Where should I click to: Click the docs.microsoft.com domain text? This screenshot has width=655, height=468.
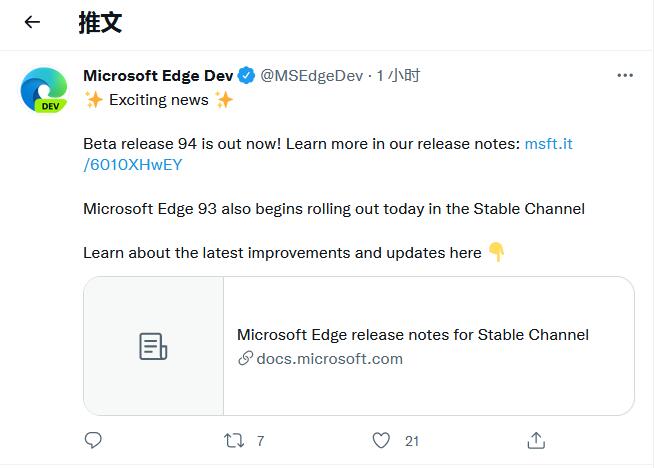[x=329, y=359]
